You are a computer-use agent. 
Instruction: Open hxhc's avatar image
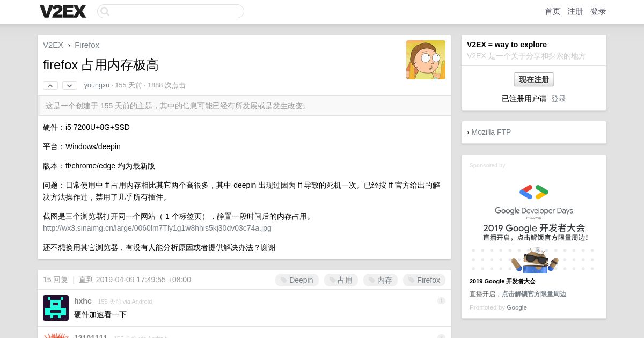[x=56, y=308]
